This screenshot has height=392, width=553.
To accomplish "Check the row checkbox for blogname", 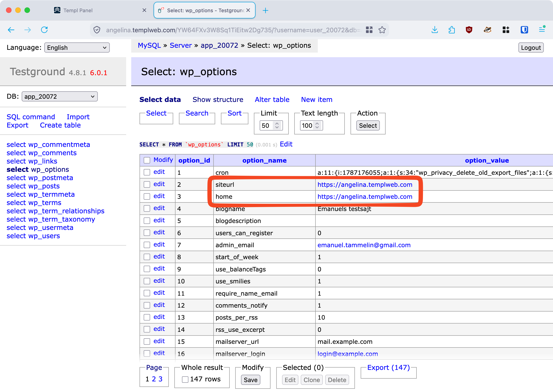I will tap(147, 208).
